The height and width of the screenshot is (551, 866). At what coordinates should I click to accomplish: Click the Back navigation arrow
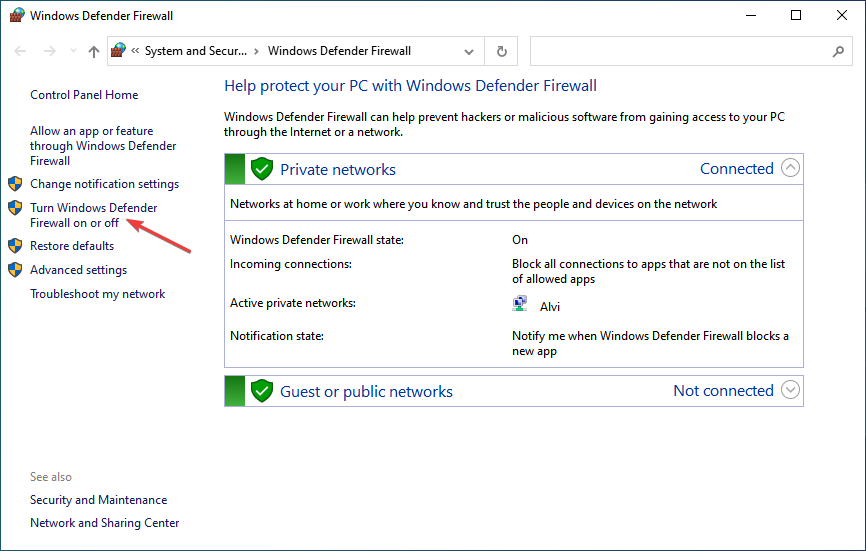pos(21,51)
